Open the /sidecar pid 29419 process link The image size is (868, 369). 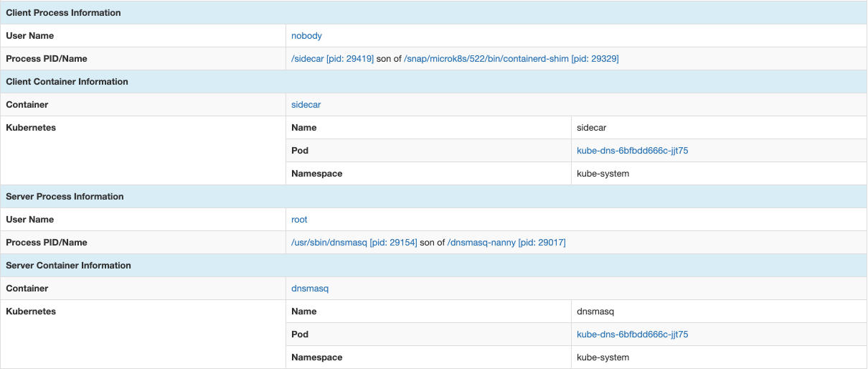point(332,59)
